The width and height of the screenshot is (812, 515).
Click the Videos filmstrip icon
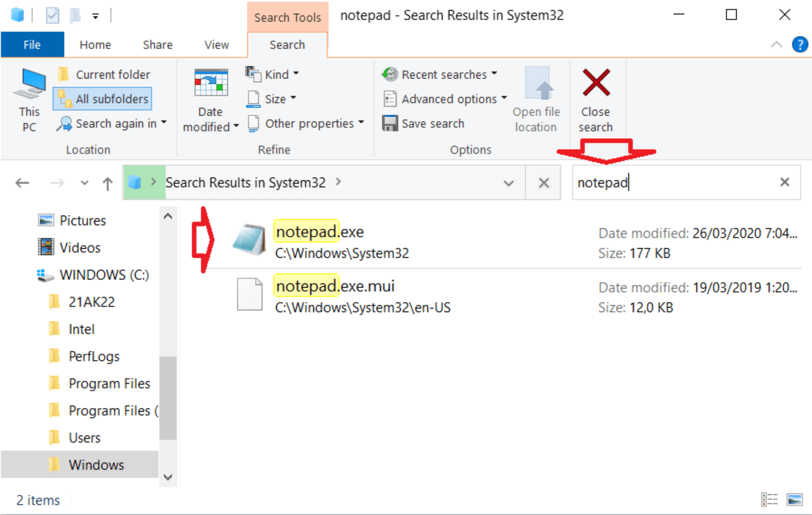[x=46, y=247]
